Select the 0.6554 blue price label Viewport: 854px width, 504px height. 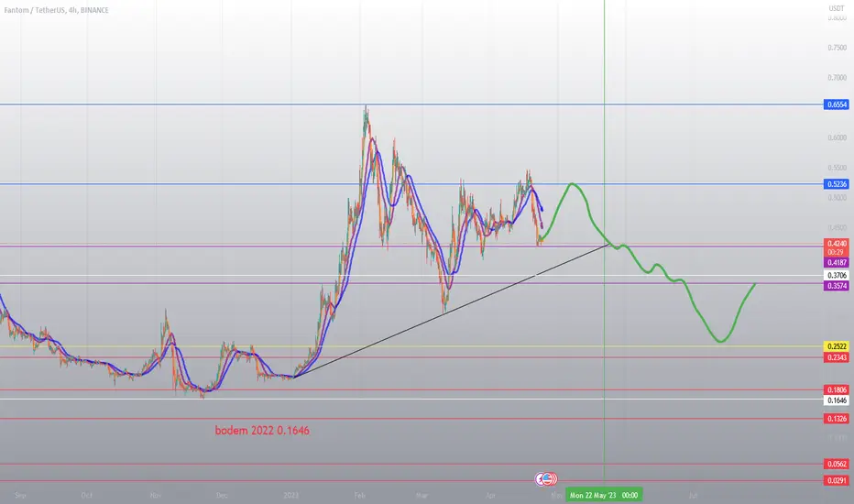(x=837, y=104)
